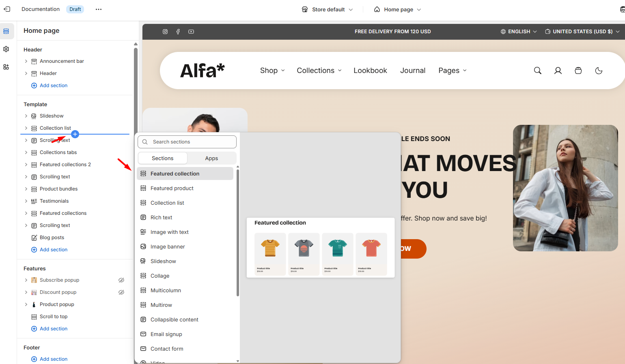Toggle visibility of Discount popup

coord(121,292)
